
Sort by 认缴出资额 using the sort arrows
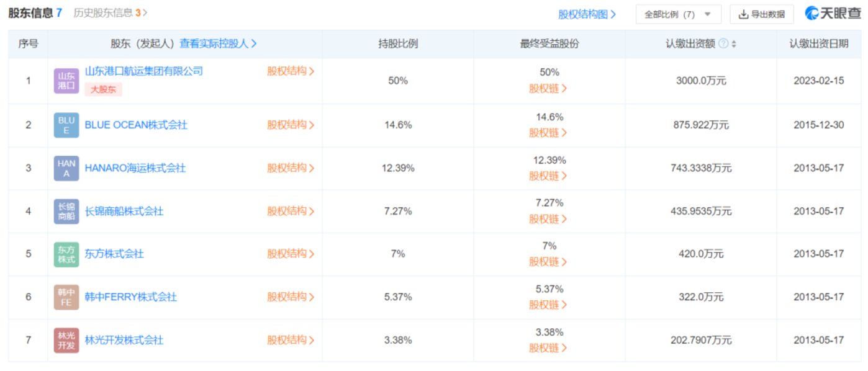(x=734, y=44)
